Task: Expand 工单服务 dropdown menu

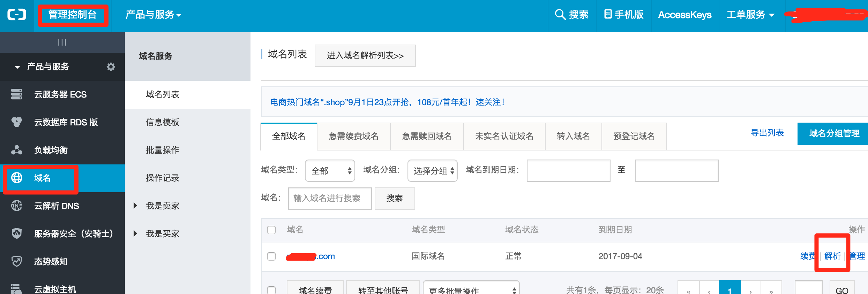Action: pos(750,15)
